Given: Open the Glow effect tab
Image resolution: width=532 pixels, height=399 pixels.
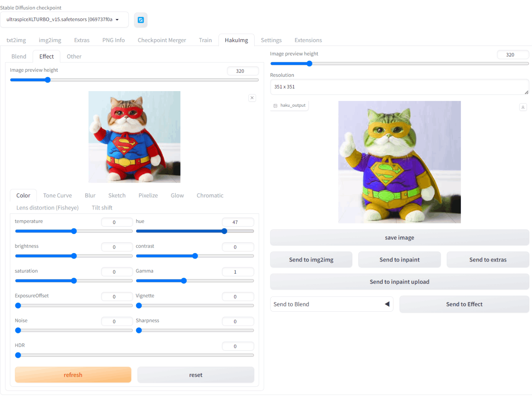Looking at the screenshot, I should 177,196.
